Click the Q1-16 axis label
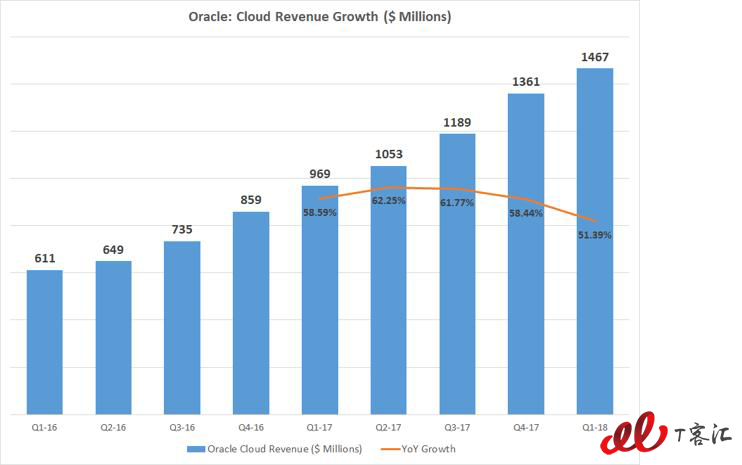Viewport: 742px width, 465px height. (44, 428)
